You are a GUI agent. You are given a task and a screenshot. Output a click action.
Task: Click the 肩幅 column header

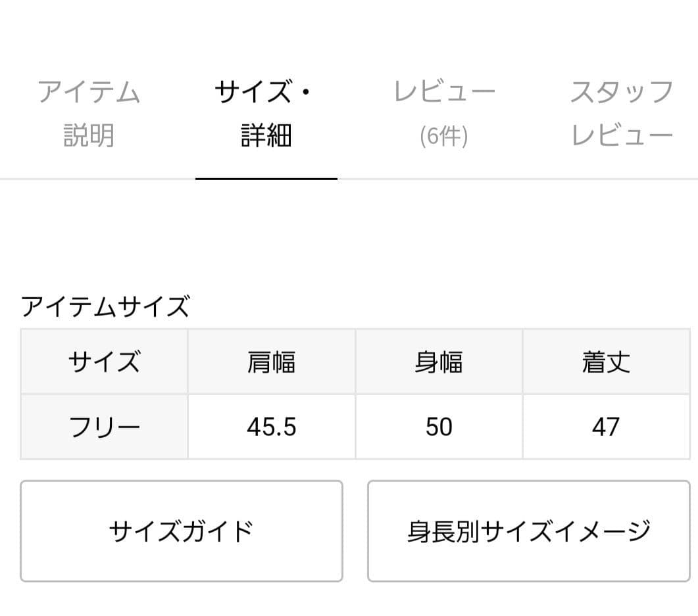[272, 362]
